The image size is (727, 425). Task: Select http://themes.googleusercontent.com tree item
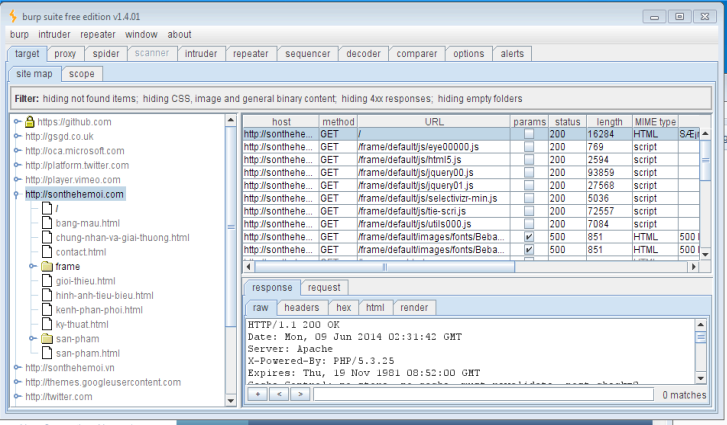click(103, 382)
